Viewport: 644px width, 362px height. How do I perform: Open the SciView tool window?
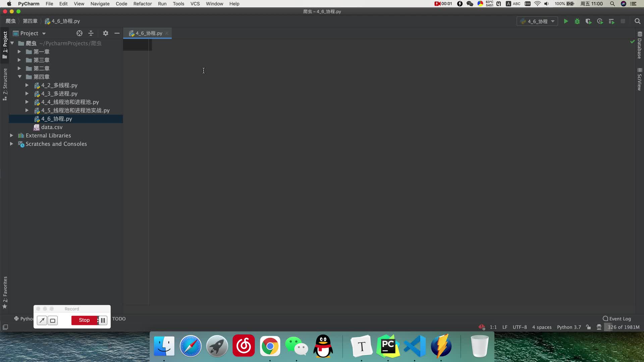(x=640, y=79)
